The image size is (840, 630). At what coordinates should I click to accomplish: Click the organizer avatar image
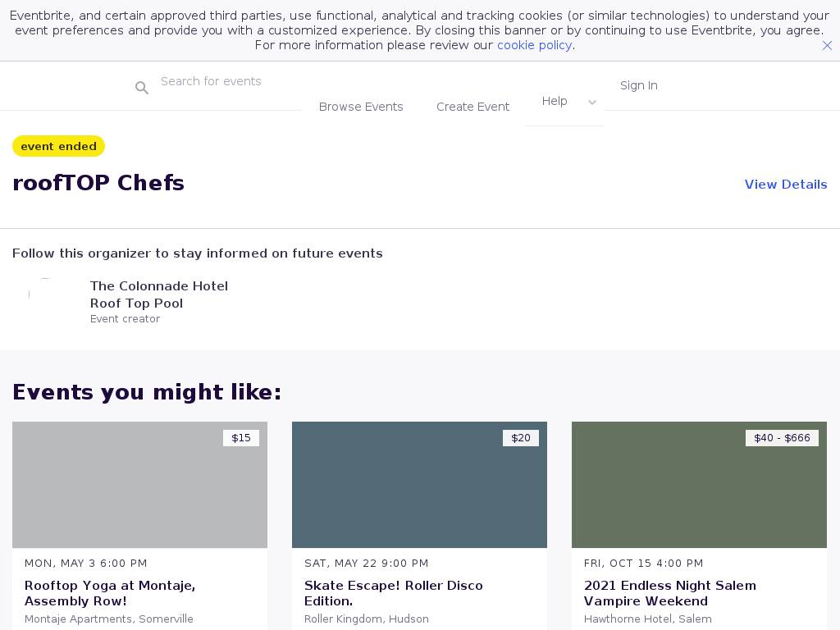pos(45,294)
